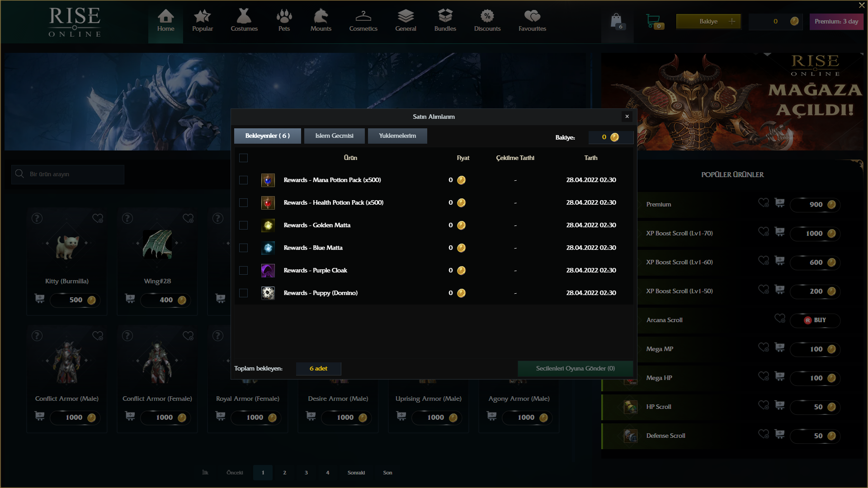The image size is (868, 488).
Task: Click the product search field
Action: (x=68, y=174)
